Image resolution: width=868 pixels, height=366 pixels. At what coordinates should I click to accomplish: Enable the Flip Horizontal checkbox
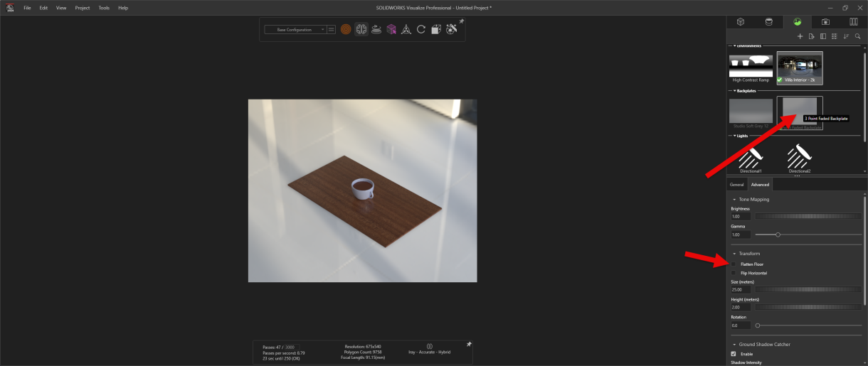pos(734,273)
